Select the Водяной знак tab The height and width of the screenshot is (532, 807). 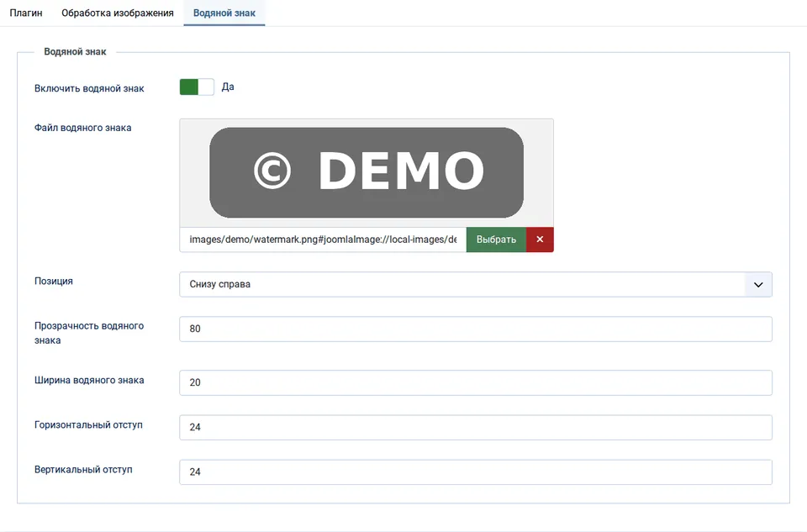224,13
